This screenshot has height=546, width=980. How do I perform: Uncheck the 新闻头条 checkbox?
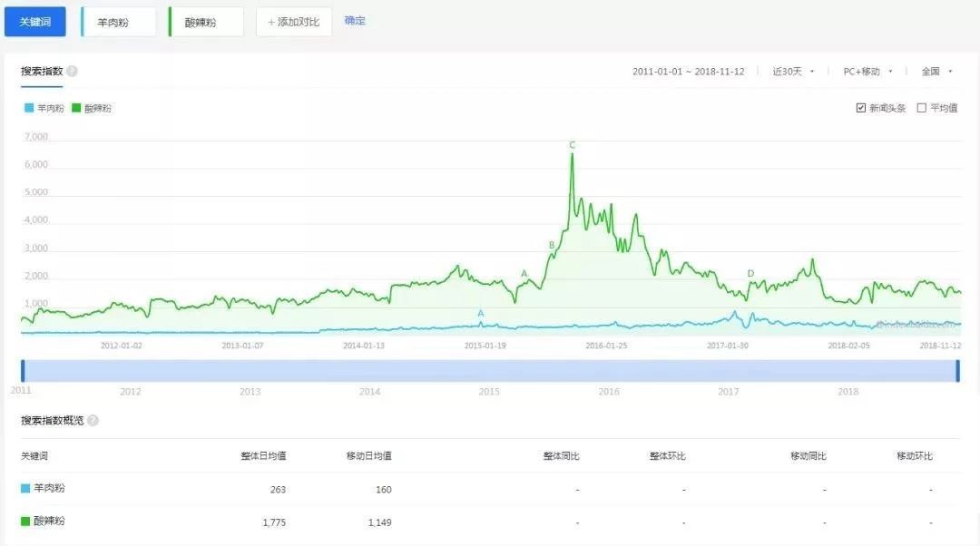[x=860, y=107]
